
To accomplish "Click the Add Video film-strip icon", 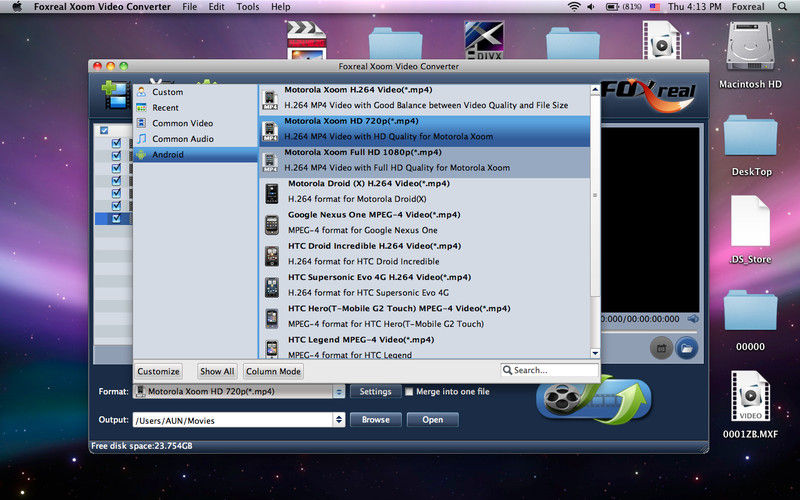I will (116, 95).
